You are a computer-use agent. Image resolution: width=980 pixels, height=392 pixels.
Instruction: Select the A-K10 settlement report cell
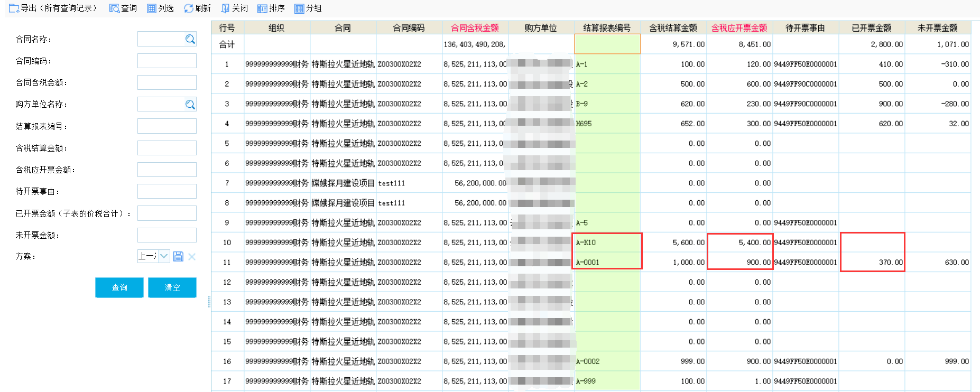click(607, 242)
